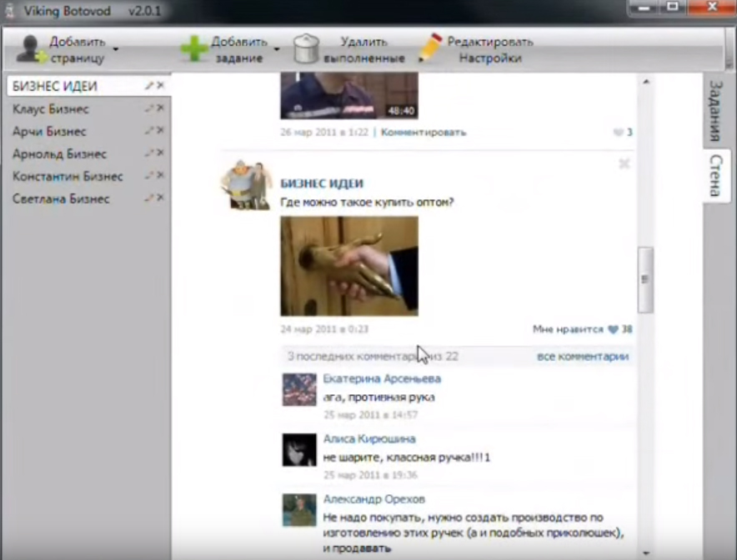Click the vertical scrollbar thumb
The image size is (737, 560).
click(644, 280)
